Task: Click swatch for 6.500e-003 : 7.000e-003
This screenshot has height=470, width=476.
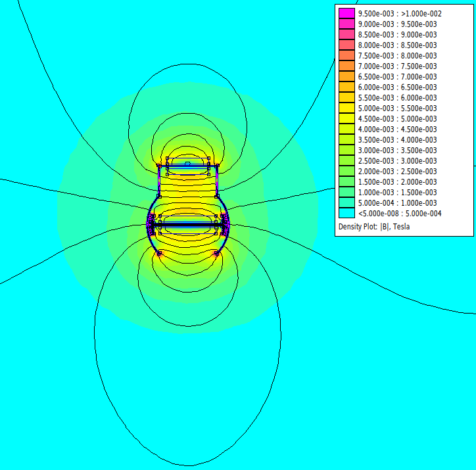Action: click(x=346, y=76)
